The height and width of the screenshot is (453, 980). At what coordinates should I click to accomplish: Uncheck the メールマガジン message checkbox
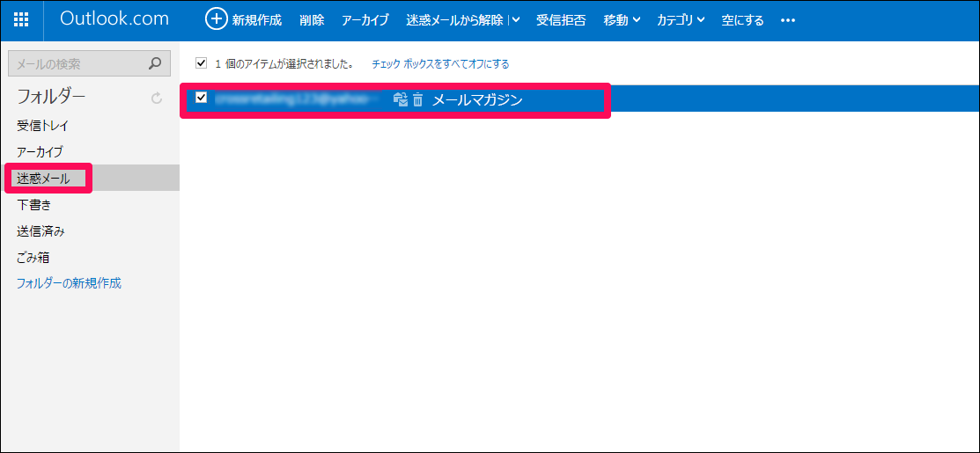(x=202, y=99)
